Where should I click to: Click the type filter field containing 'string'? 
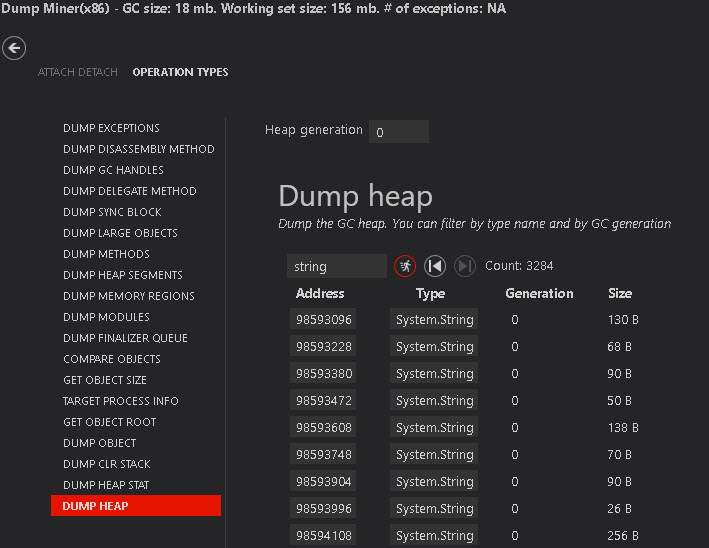point(336,266)
